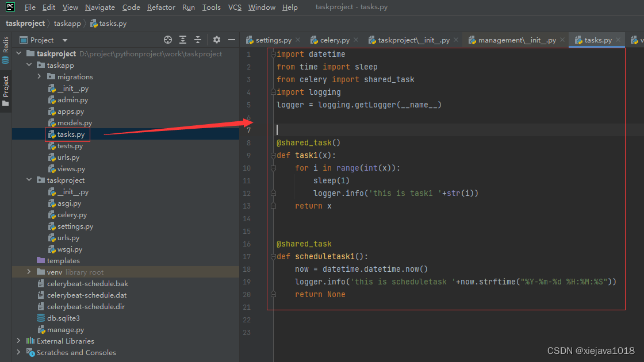Toggle the Project tool window sidebar button
This screenshot has width=644, height=362.
coord(6,90)
